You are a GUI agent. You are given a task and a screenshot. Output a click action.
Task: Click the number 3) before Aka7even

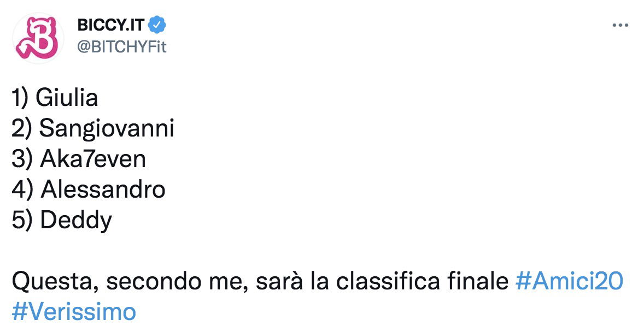(22, 159)
